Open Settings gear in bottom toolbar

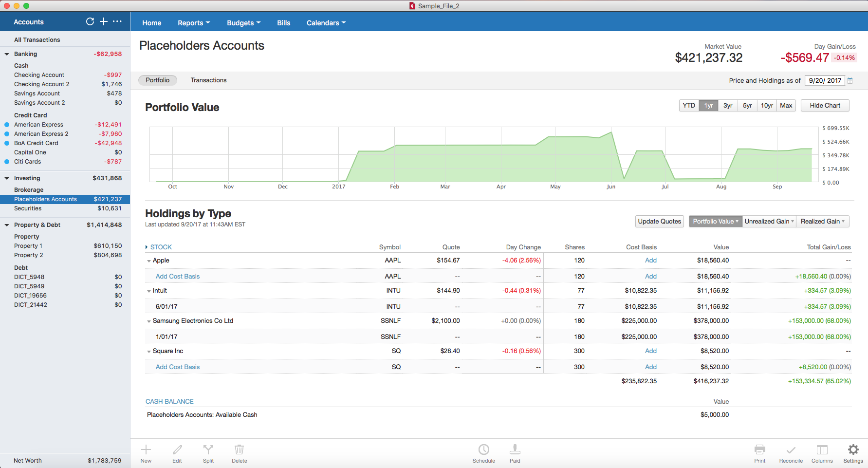point(853,449)
